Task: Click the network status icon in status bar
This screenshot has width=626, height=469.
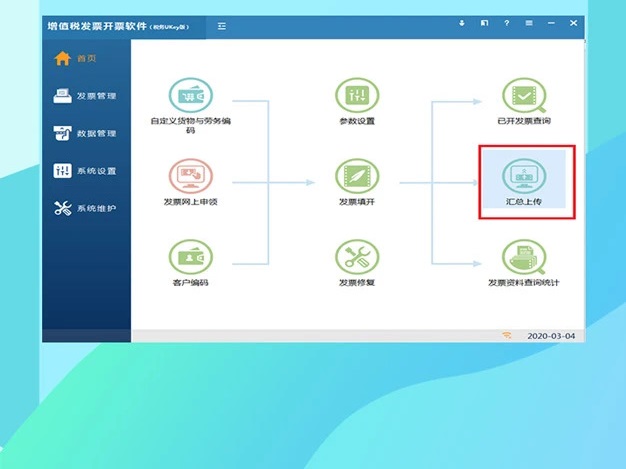Action: tap(506, 336)
